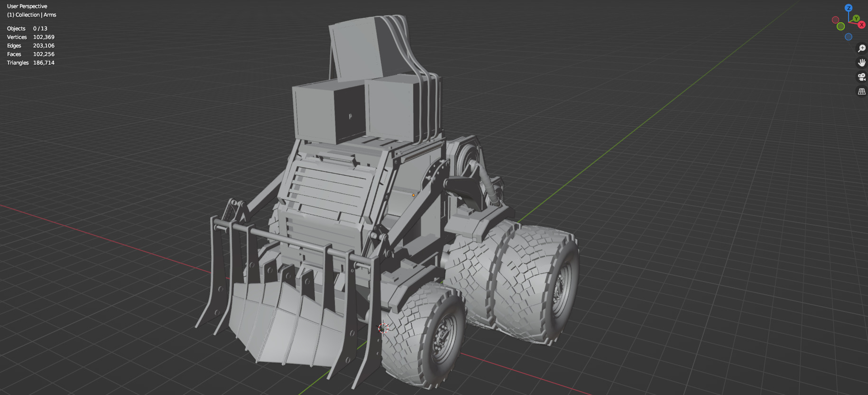This screenshot has height=395, width=868.
Task: Toggle perspective/orthographic grid icon
Action: pyautogui.click(x=862, y=91)
